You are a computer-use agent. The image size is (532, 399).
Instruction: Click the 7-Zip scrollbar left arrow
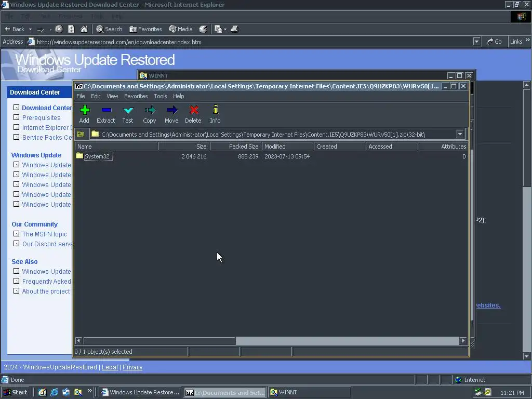click(79, 341)
